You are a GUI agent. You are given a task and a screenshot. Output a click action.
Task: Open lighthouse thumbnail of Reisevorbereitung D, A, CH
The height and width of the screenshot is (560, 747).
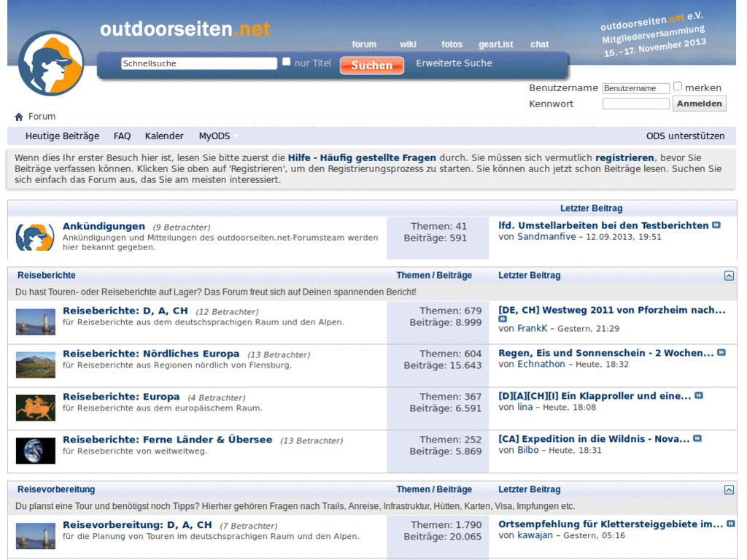coord(36,536)
